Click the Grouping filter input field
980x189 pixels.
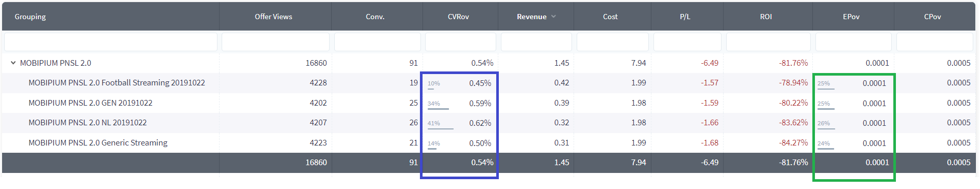(x=111, y=42)
